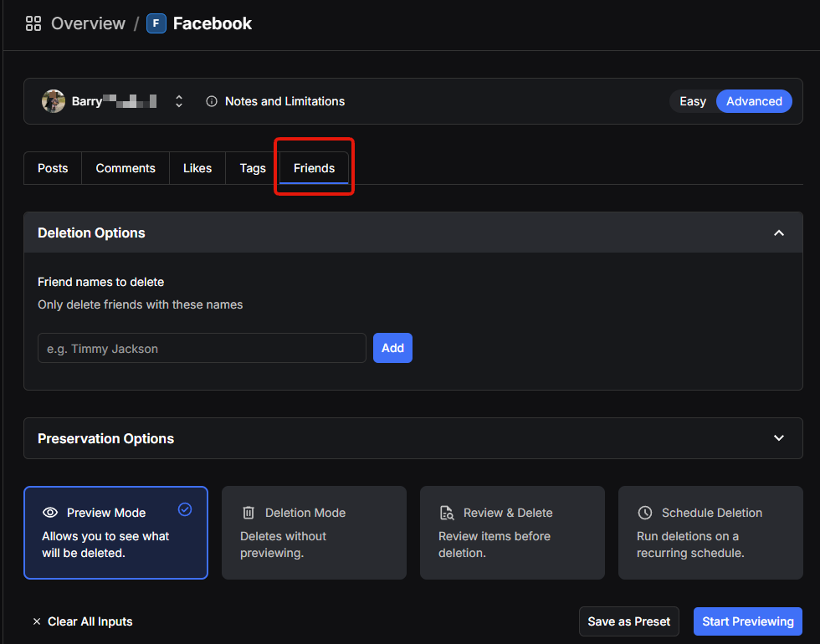This screenshot has width=820, height=644.
Task: Select the Schedule Deletion card
Action: [710, 533]
